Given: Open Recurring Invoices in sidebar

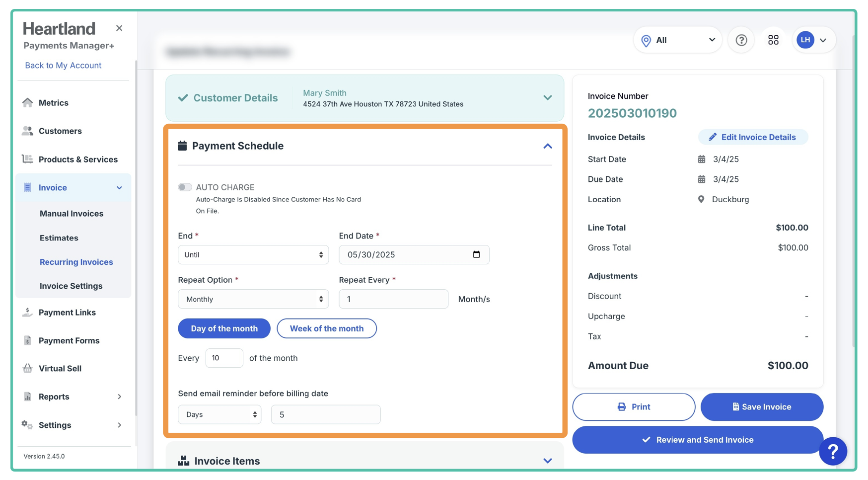Looking at the screenshot, I should pyautogui.click(x=76, y=262).
